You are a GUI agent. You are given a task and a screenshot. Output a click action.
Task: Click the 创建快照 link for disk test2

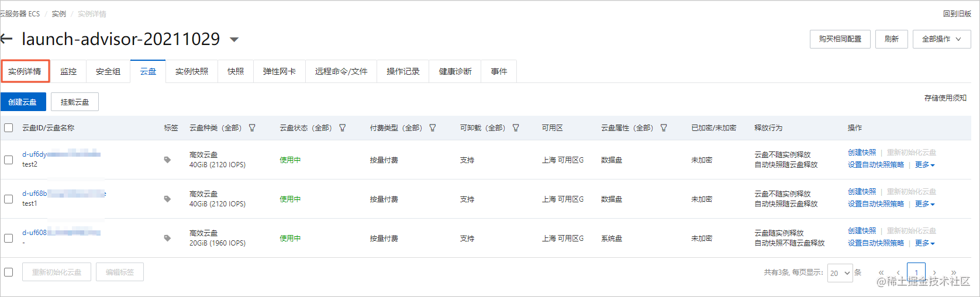click(862, 153)
